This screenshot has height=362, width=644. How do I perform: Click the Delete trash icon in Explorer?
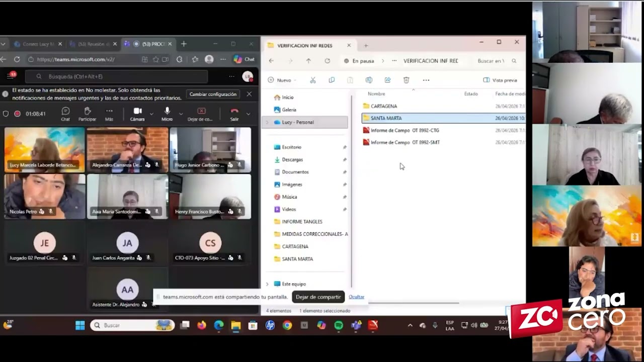tap(406, 80)
